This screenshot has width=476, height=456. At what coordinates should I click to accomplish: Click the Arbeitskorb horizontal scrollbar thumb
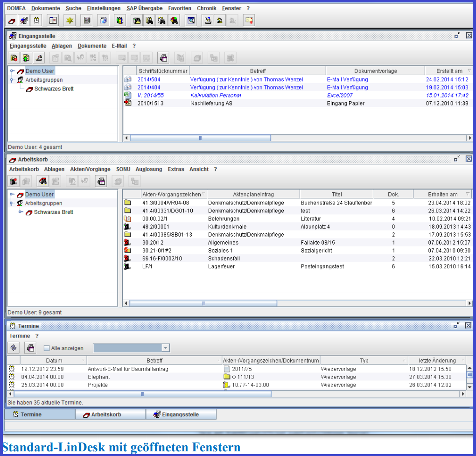203,303
